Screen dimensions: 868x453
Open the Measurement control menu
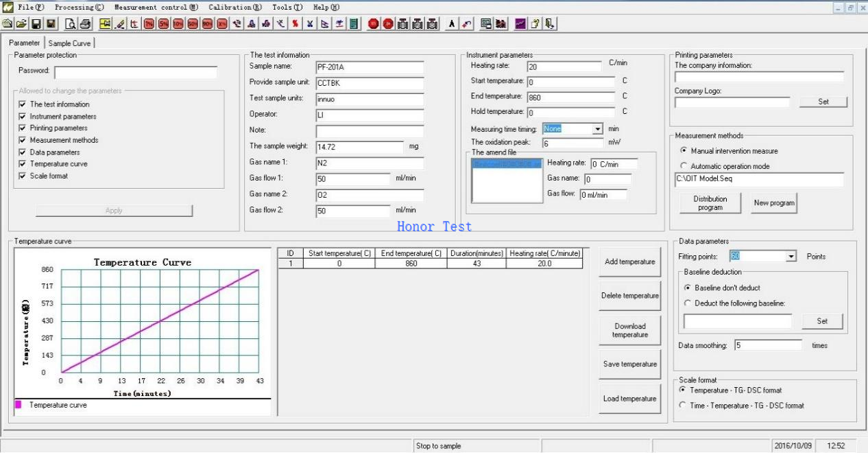point(156,7)
